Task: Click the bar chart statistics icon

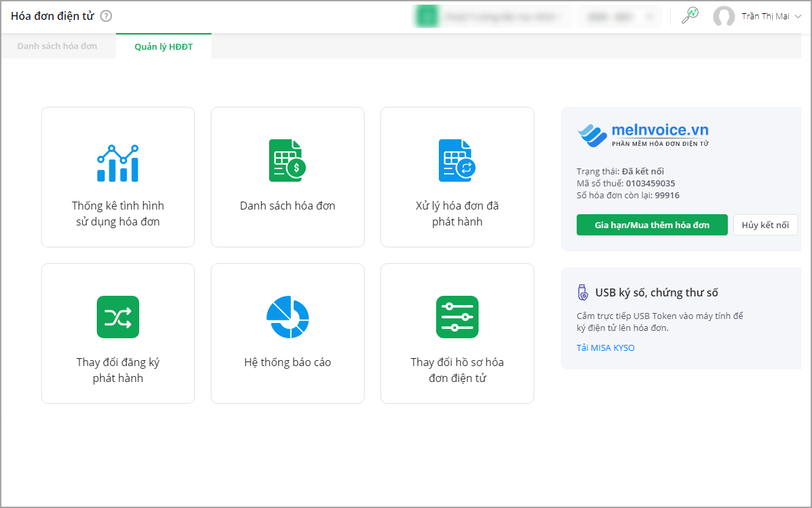Action: click(x=117, y=162)
